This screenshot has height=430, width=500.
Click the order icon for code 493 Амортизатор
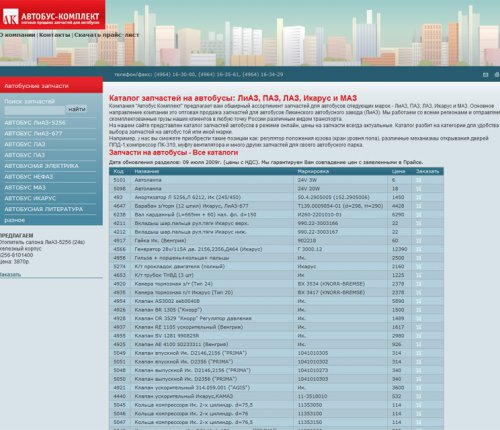coord(419,197)
